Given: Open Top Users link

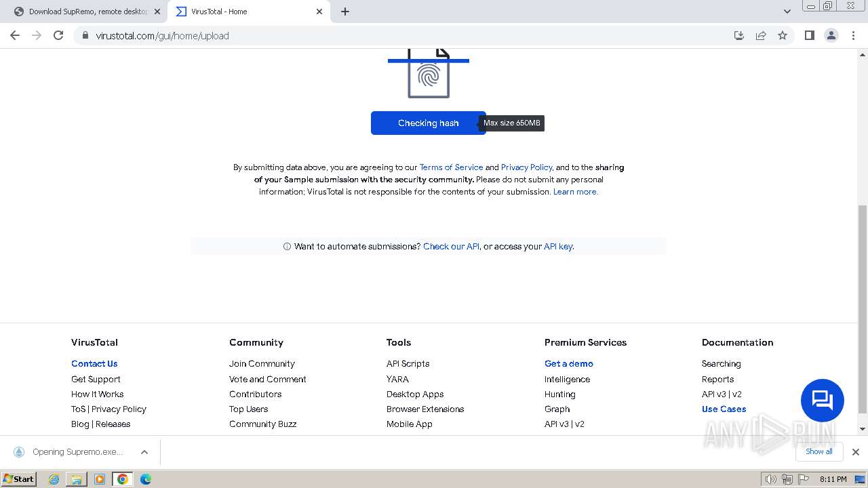Looking at the screenshot, I should pos(248,409).
